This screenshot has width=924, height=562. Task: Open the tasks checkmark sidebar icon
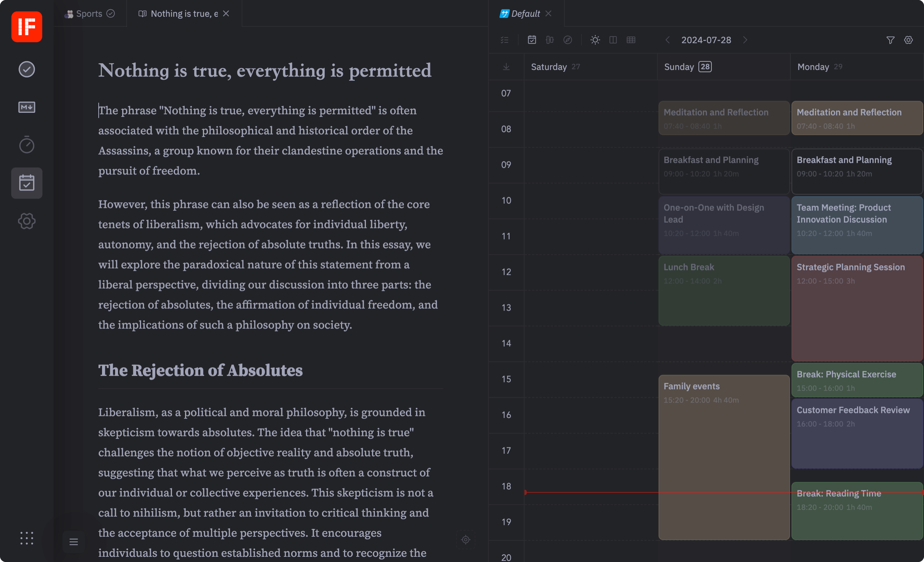pyautogui.click(x=27, y=69)
